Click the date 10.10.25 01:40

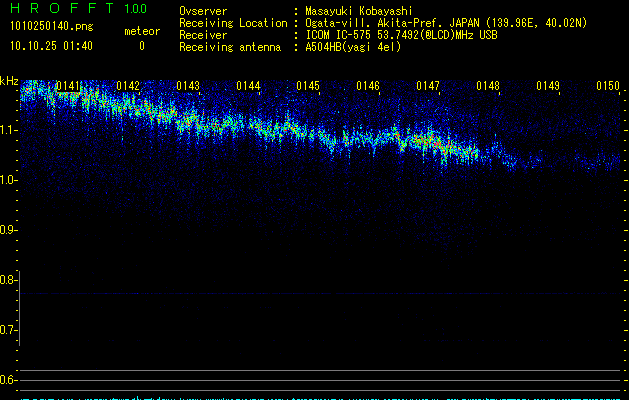tap(51, 46)
